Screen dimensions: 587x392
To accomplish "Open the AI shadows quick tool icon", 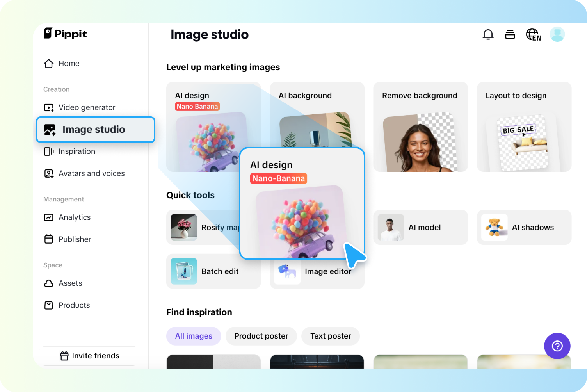I will [495, 227].
